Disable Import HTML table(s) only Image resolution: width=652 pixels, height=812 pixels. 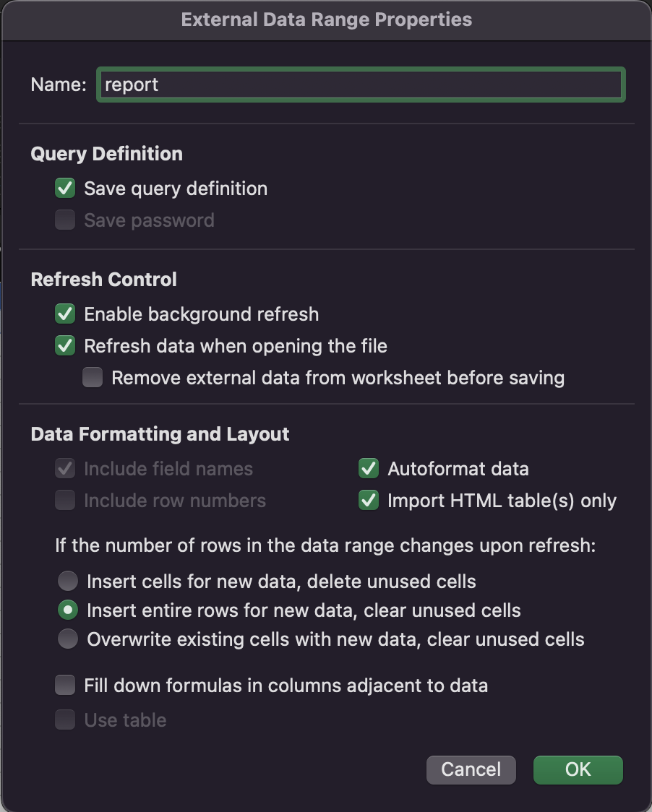368,500
